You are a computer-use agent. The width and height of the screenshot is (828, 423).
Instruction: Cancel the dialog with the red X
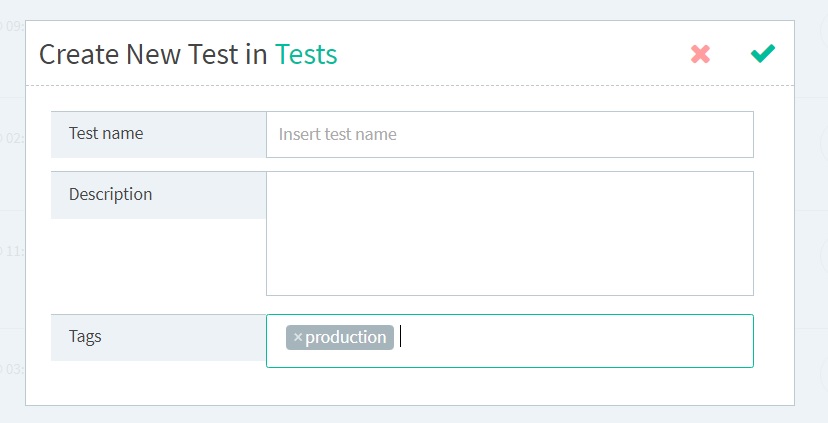700,54
